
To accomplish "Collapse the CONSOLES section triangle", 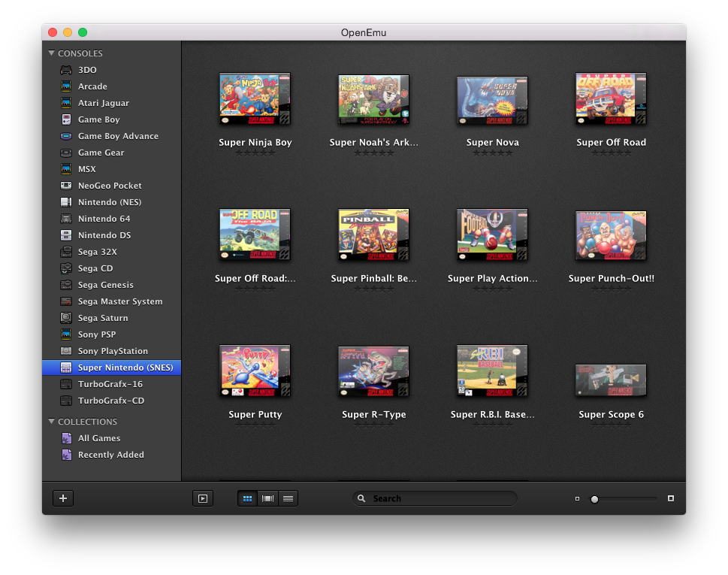I will point(52,53).
